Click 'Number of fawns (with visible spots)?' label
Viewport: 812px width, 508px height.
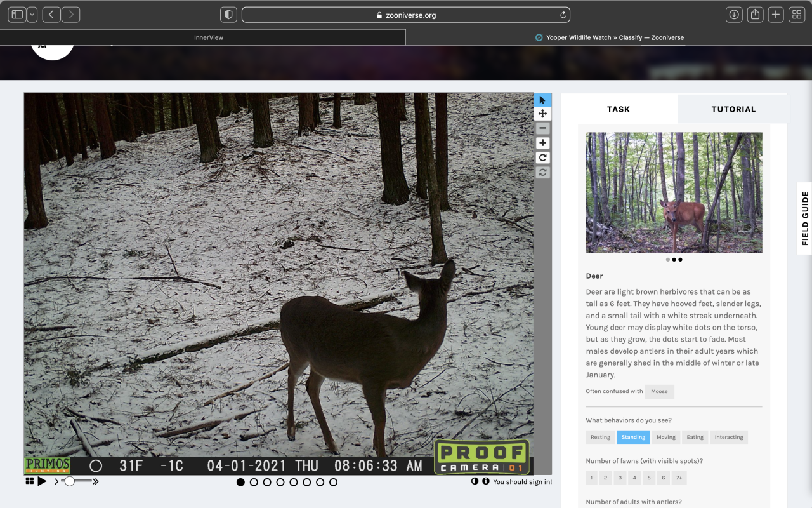click(x=645, y=461)
